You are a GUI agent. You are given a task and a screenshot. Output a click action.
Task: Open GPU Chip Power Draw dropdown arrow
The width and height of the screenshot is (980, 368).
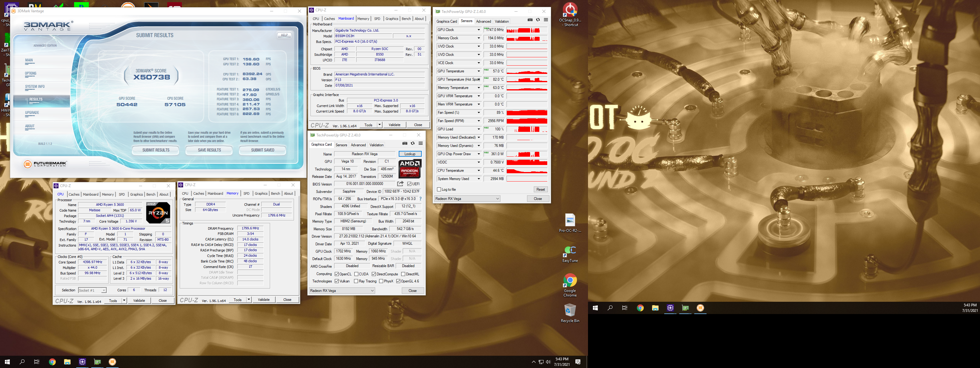coord(479,154)
